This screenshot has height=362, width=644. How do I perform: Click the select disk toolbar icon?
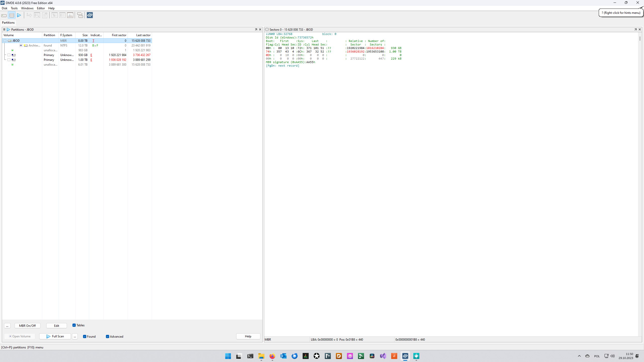4,15
